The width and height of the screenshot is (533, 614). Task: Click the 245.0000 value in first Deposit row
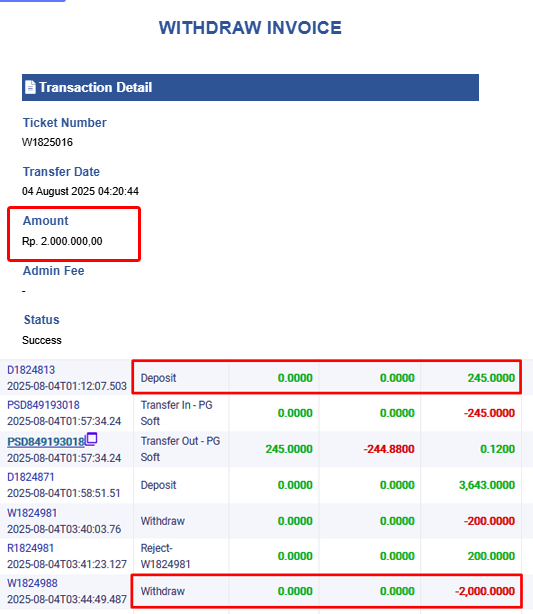pyautogui.click(x=491, y=378)
